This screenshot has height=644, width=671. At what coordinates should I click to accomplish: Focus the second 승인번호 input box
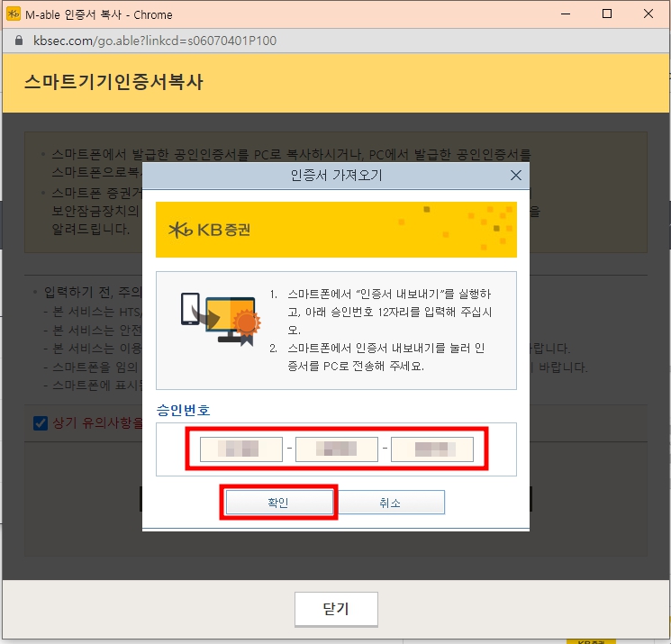[x=337, y=449]
